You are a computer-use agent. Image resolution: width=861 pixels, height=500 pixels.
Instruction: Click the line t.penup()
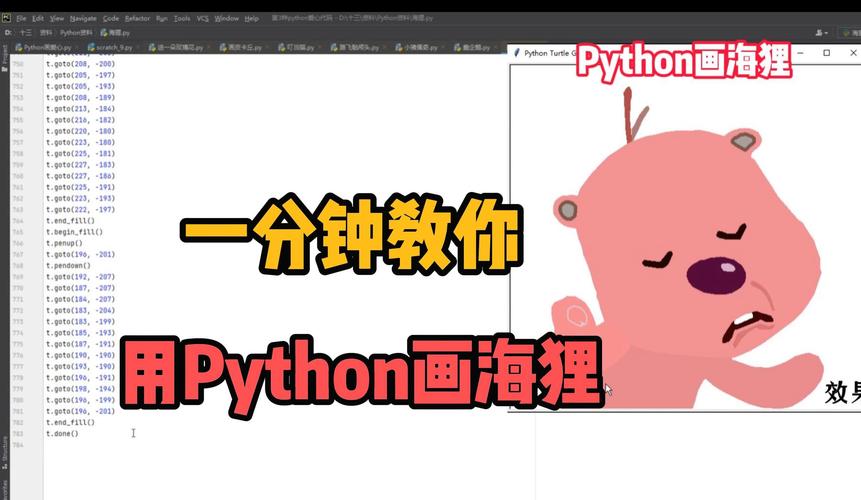point(64,243)
